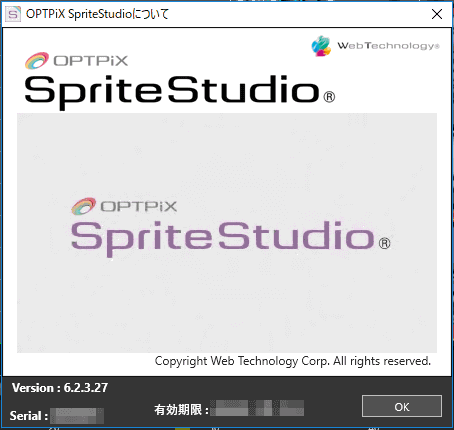Click OPTPiX text inside gray splash

138,207
